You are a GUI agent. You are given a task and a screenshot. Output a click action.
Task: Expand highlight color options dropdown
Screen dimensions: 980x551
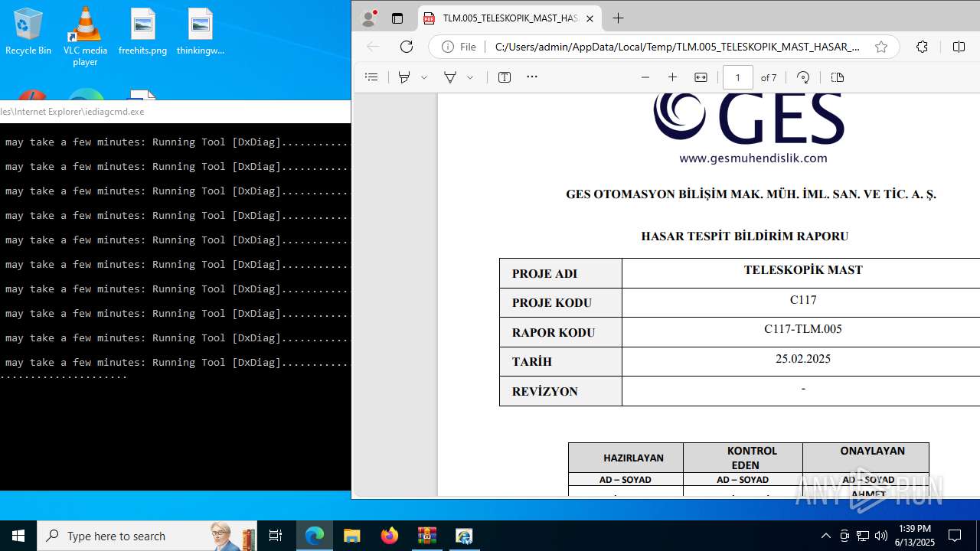click(424, 77)
